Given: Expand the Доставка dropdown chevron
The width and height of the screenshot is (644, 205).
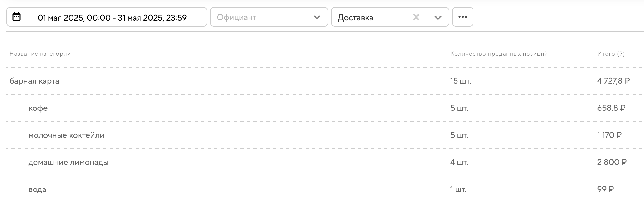Looking at the screenshot, I should (x=438, y=17).
